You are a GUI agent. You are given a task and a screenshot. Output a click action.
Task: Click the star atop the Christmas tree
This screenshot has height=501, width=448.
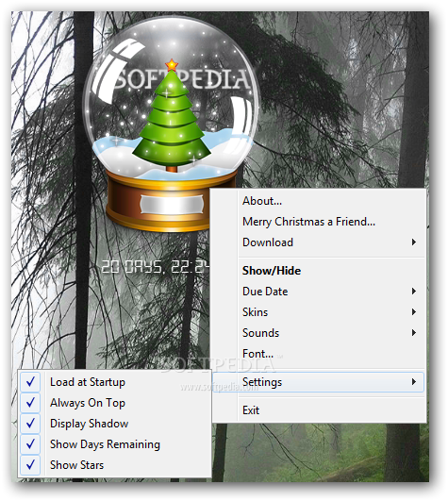coord(172,65)
